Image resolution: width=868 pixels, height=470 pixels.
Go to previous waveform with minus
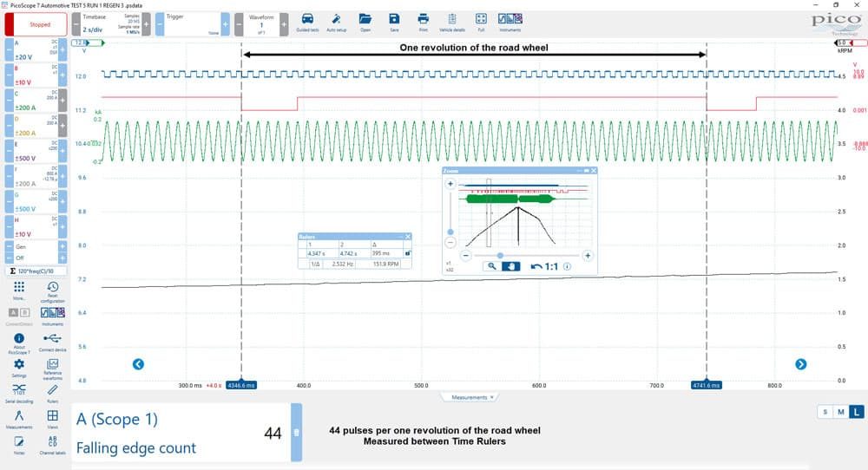point(240,24)
